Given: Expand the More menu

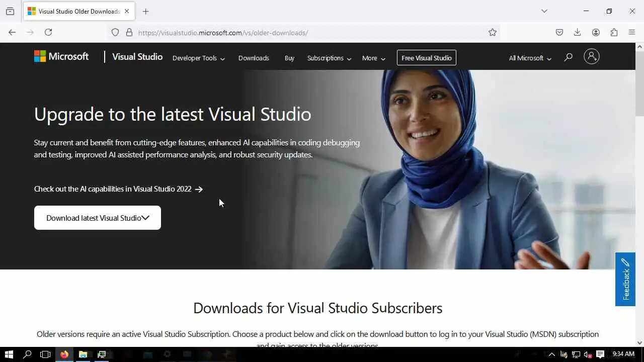Looking at the screenshot, I should coord(374,58).
